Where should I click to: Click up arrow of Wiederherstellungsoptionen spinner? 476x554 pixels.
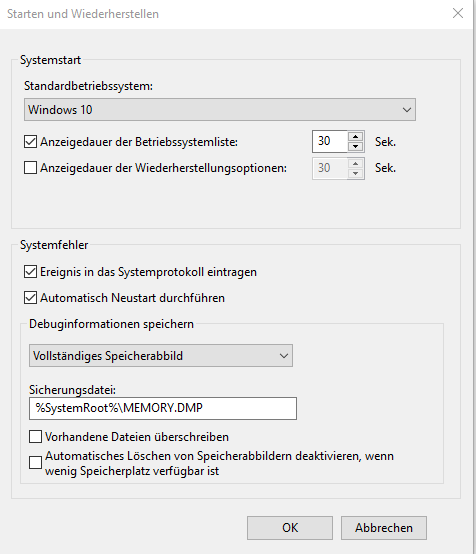point(355,163)
